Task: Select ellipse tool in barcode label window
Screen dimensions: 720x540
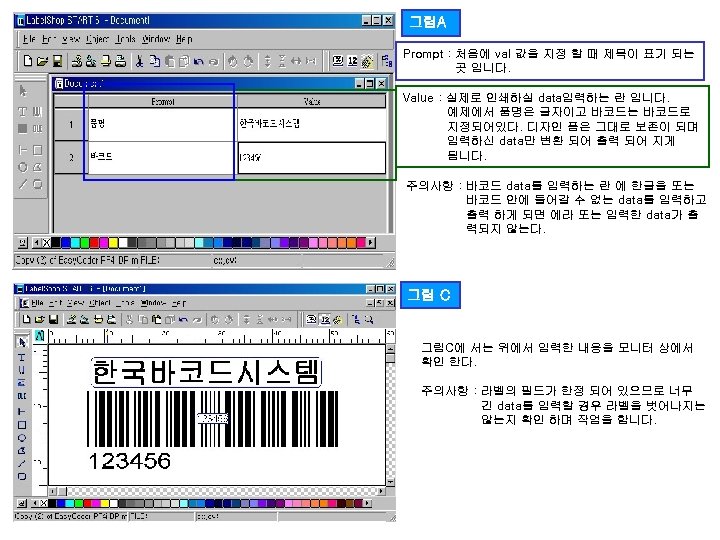Action: pos(22,438)
